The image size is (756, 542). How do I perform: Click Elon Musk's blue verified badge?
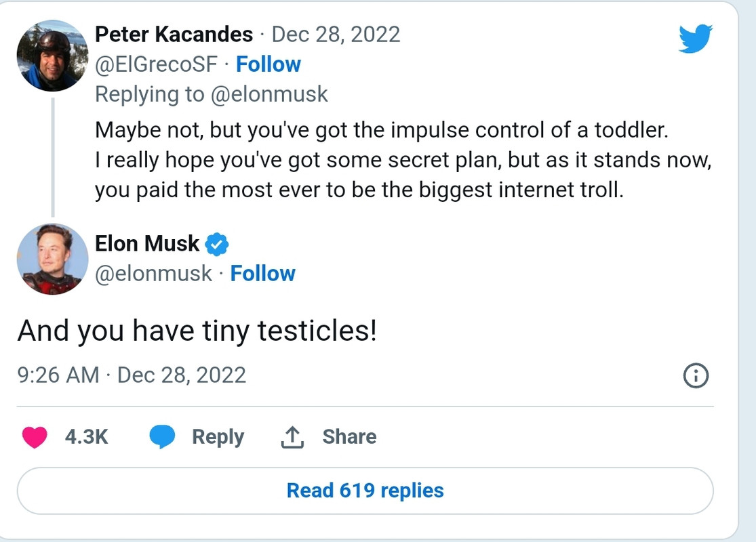click(x=216, y=244)
